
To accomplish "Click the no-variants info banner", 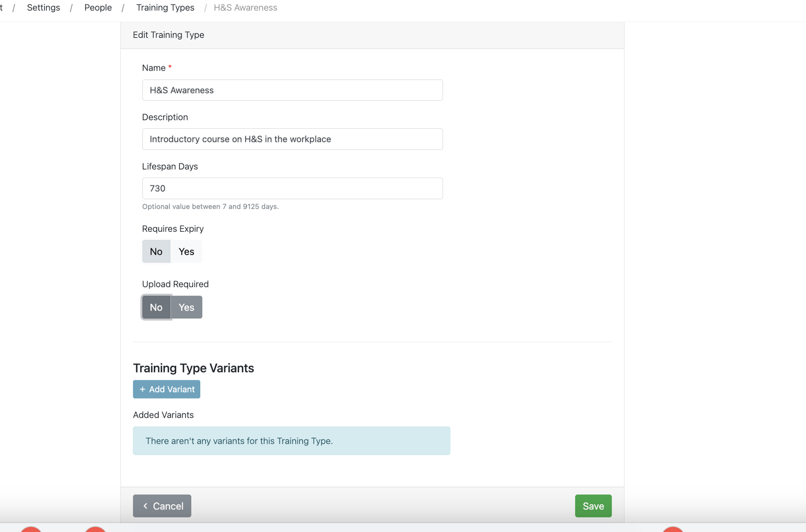I will 291,441.
